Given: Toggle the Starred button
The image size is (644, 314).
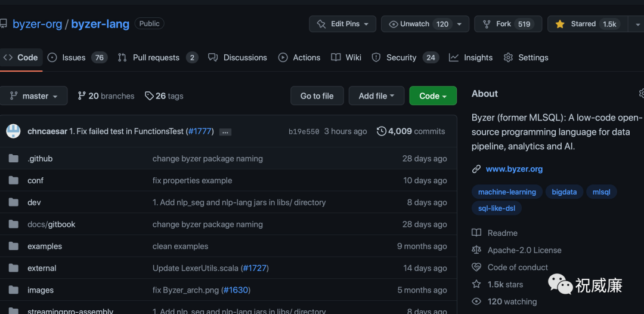Looking at the screenshot, I should (584, 24).
